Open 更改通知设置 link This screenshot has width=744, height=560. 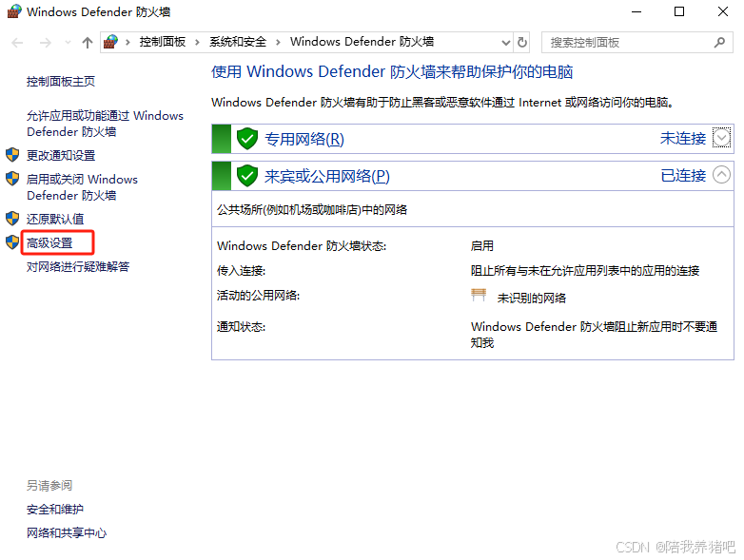(x=61, y=156)
